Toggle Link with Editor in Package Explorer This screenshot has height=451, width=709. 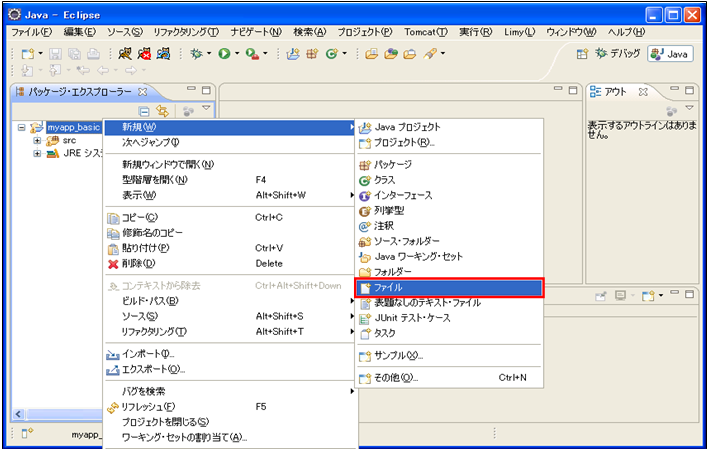pyautogui.click(x=162, y=111)
